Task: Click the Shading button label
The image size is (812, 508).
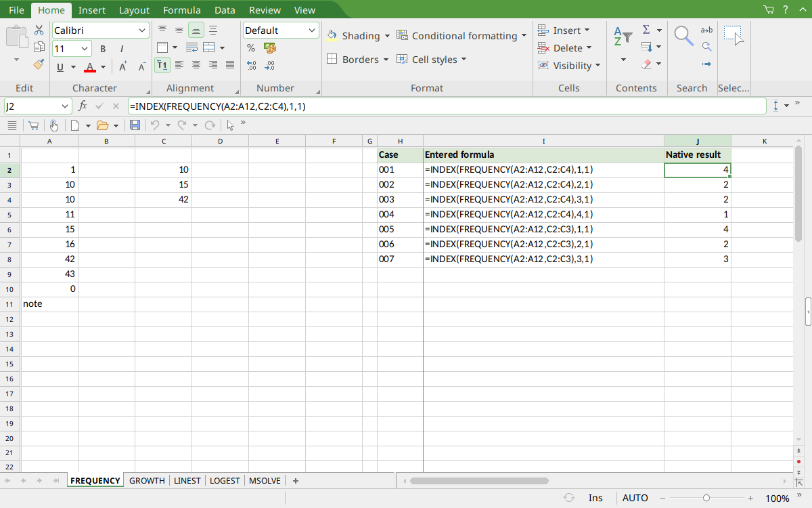Action: (x=361, y=36)
